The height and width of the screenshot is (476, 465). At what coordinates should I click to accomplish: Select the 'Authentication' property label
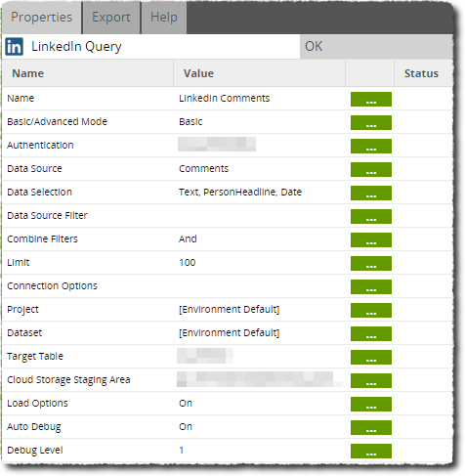(40, 145)
